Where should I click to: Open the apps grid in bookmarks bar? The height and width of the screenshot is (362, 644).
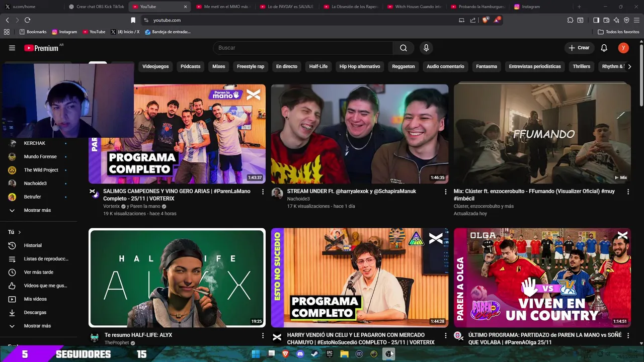click(7, 32)
